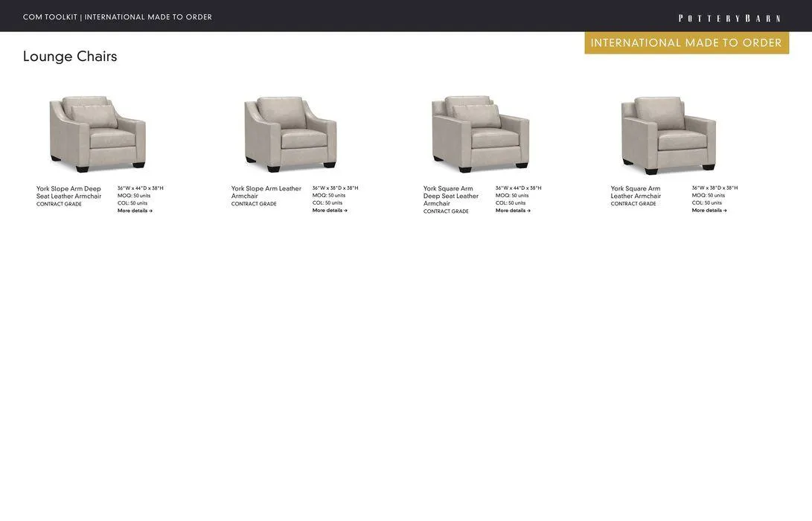
Task: Click More details for York Square Deep Seat
Action: (x=513, y=211)
